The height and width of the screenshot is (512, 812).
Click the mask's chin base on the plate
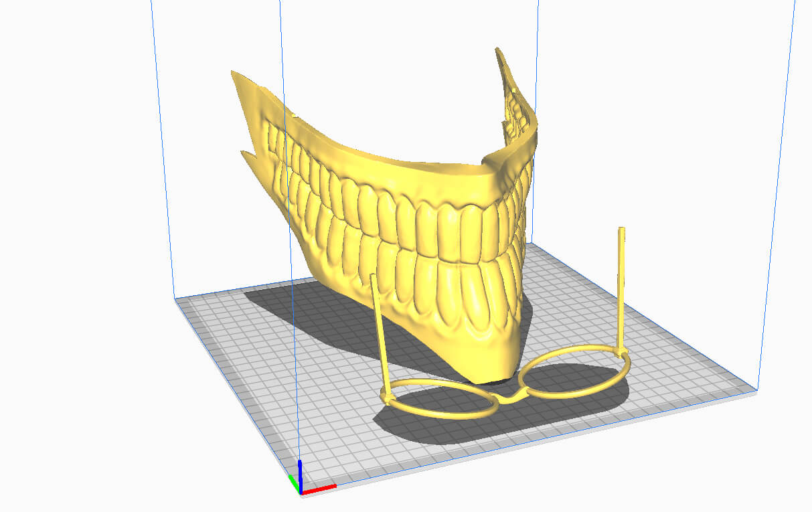pyautogui.click(x=489, y=371)
